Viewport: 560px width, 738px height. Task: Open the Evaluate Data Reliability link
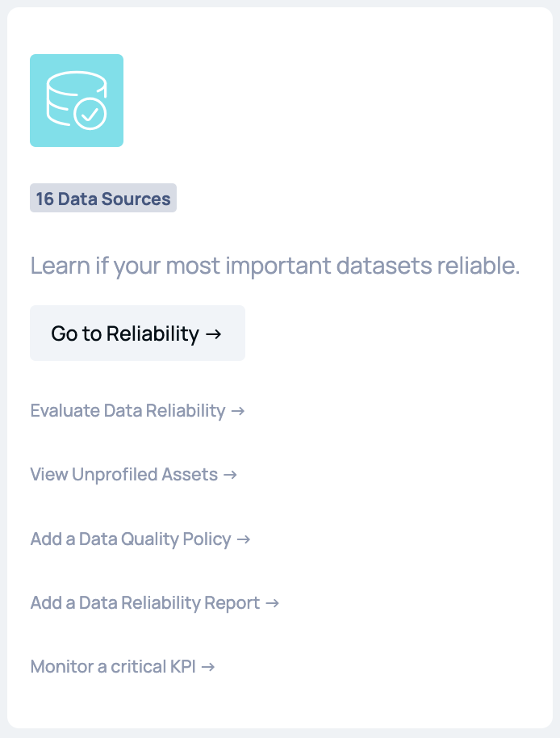(138, 411)
